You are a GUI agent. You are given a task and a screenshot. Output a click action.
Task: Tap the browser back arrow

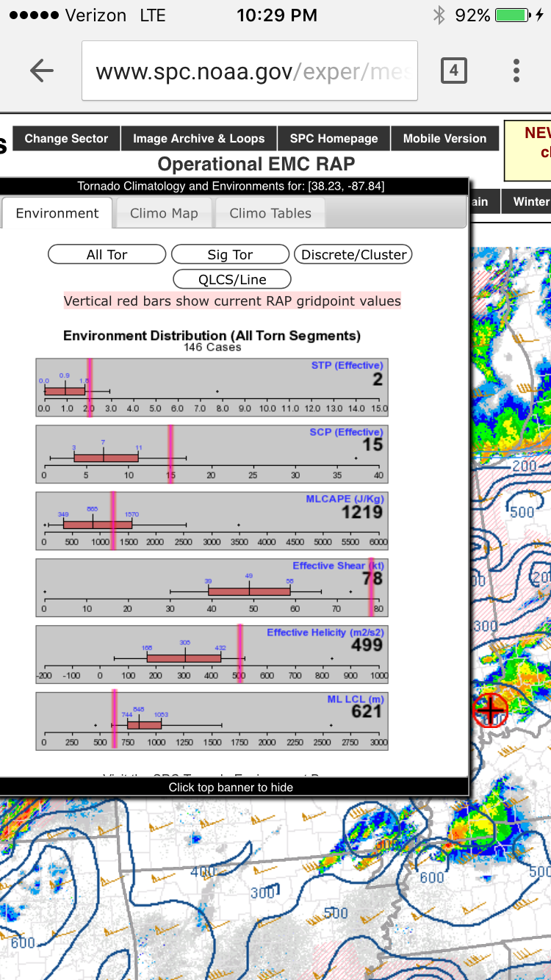pos(42,71)
